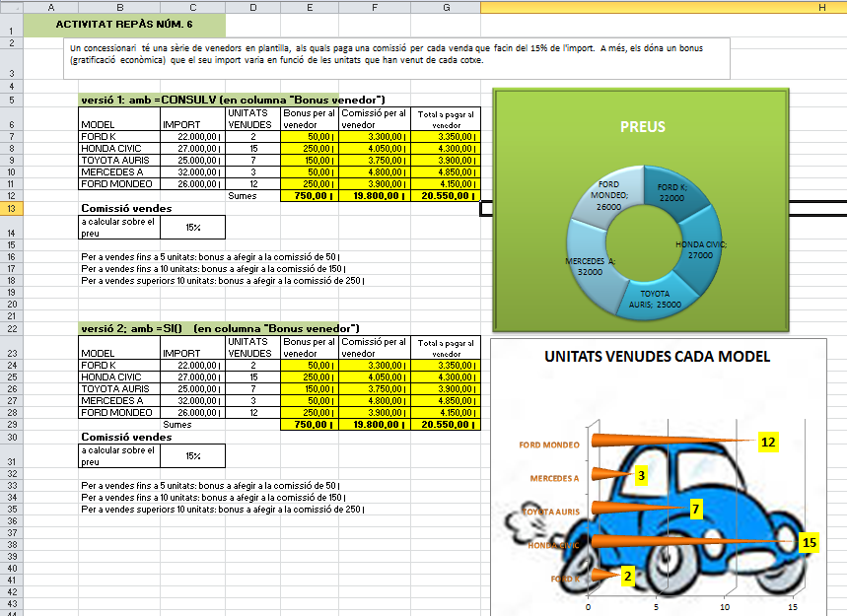Click the 20.550,00 total in row 12
This screenshot has width=847, height=616.
tap(446, 196)
